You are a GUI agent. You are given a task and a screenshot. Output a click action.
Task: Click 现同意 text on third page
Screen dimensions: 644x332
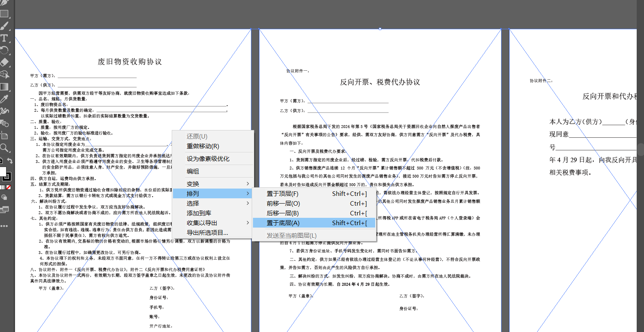pos(559,135)
